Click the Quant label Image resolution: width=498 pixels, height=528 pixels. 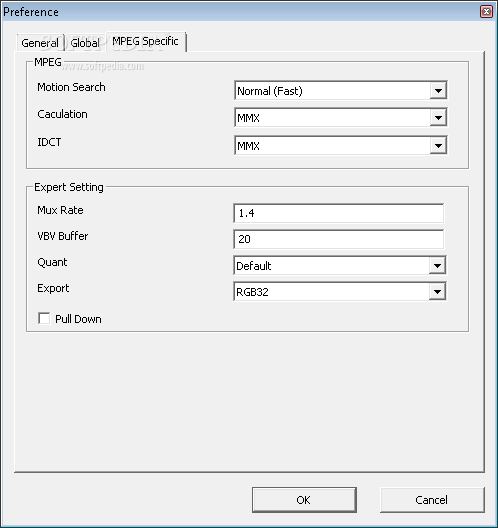pyautogui.click(x=52, y=262)
